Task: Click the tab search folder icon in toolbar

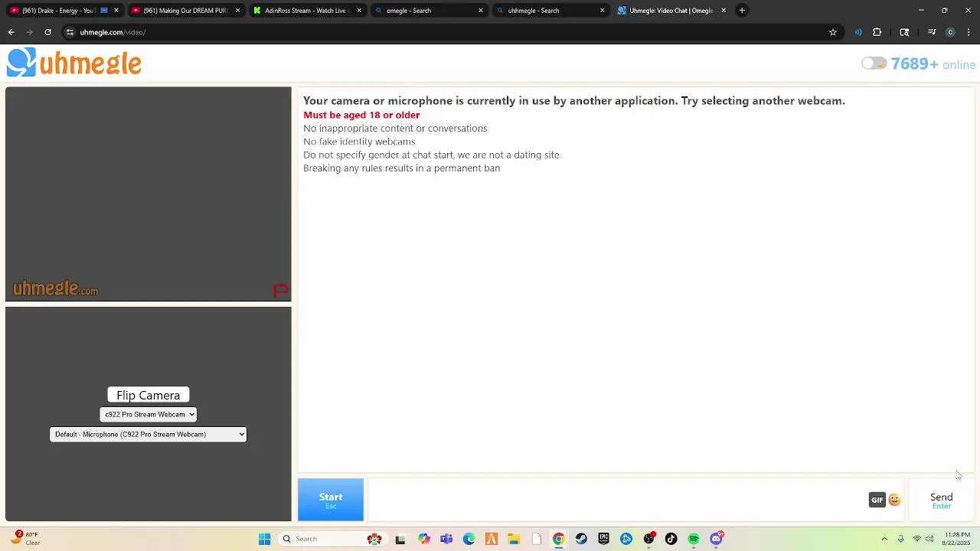Action: (x=904, y=32)
